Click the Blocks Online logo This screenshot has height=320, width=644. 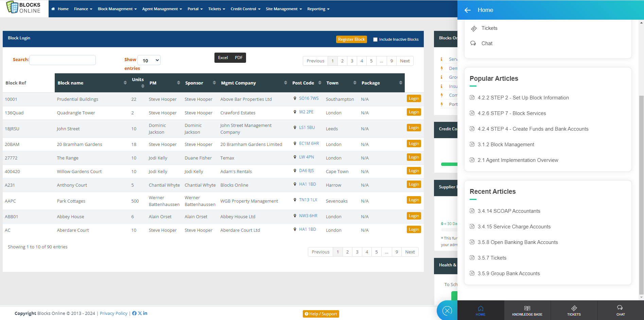point(24,8)
